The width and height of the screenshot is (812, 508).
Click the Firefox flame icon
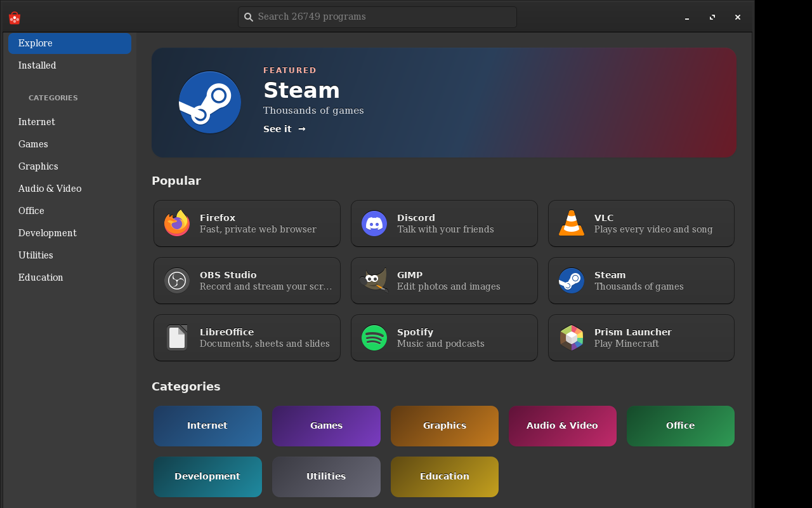177,224
